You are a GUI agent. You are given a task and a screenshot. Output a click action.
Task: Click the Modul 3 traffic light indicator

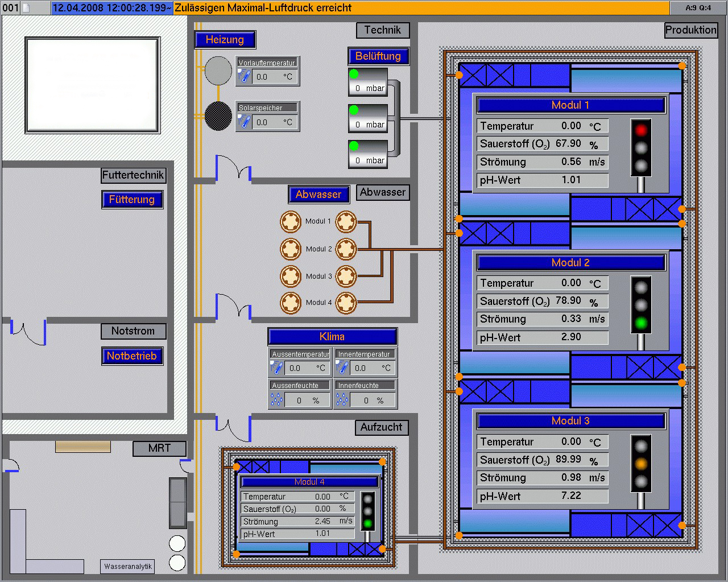[x=641, y=464]
